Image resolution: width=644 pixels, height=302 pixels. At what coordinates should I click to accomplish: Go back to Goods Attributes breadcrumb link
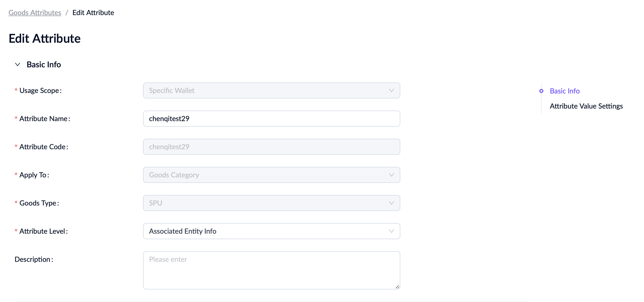[35, 13]
